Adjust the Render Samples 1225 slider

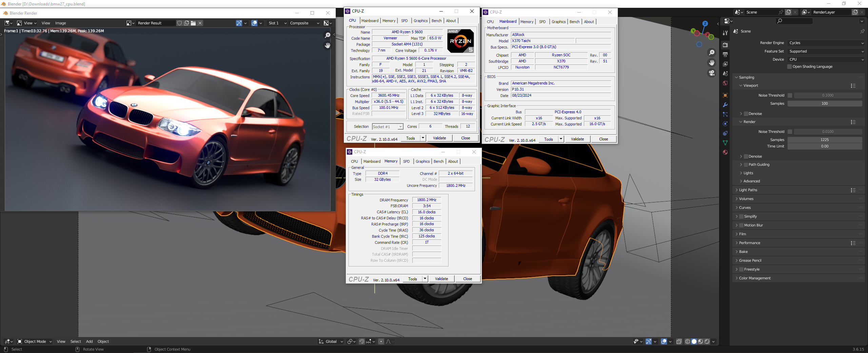click(x=825, y=140)
